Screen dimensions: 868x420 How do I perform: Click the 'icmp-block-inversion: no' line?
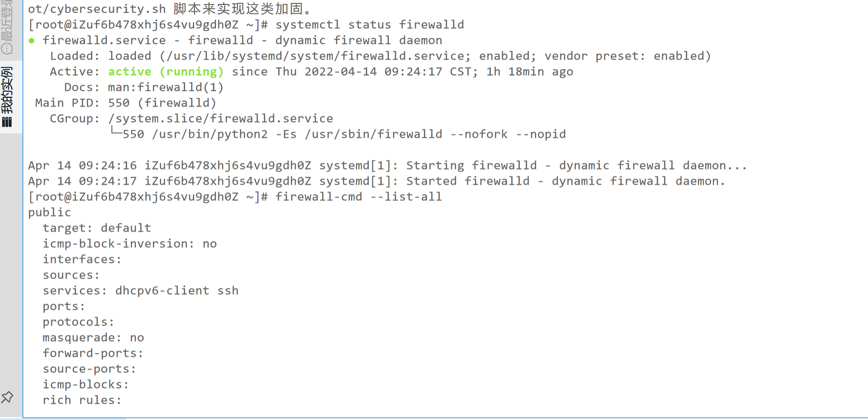click(x=130, y=244)
